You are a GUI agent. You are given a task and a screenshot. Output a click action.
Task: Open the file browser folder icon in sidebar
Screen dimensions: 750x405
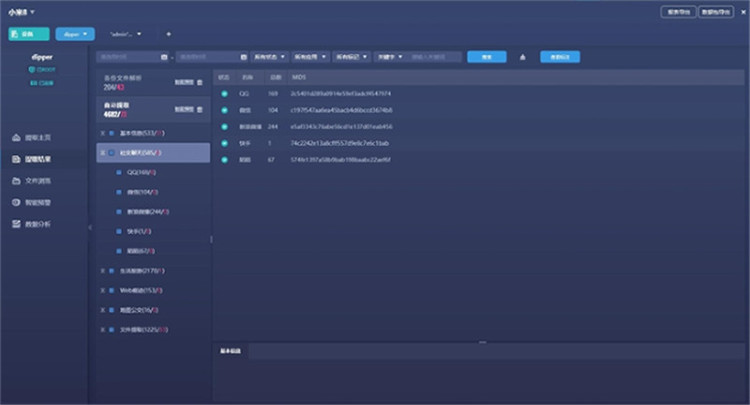click(16, 181)
